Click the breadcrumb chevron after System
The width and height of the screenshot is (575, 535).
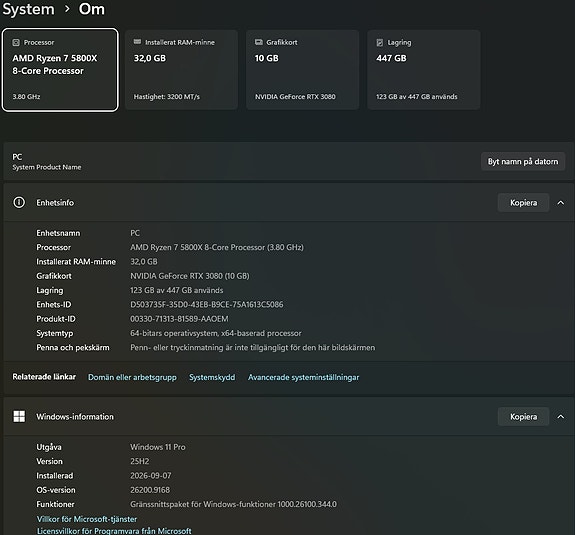coord(67,9)
